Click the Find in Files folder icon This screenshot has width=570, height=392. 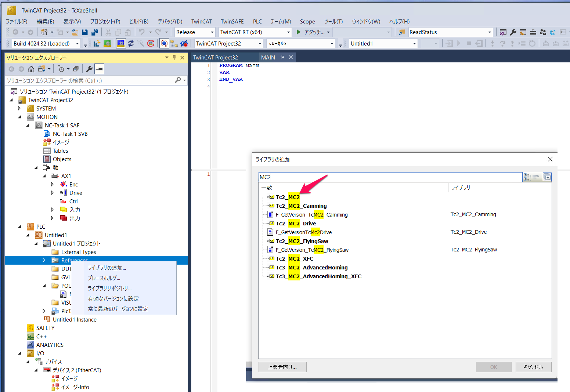[x=402, y=32]
